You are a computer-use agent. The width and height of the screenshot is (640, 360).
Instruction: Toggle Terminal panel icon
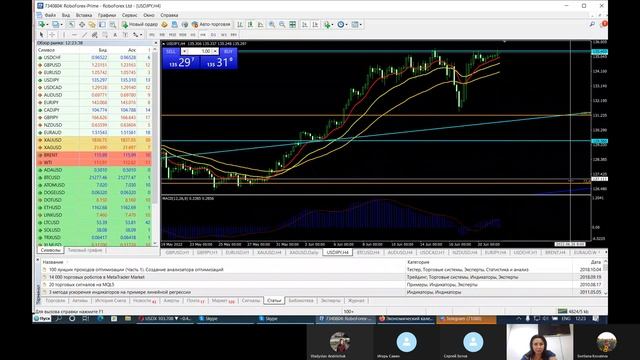pyautogui.click(x=102, y=24)
